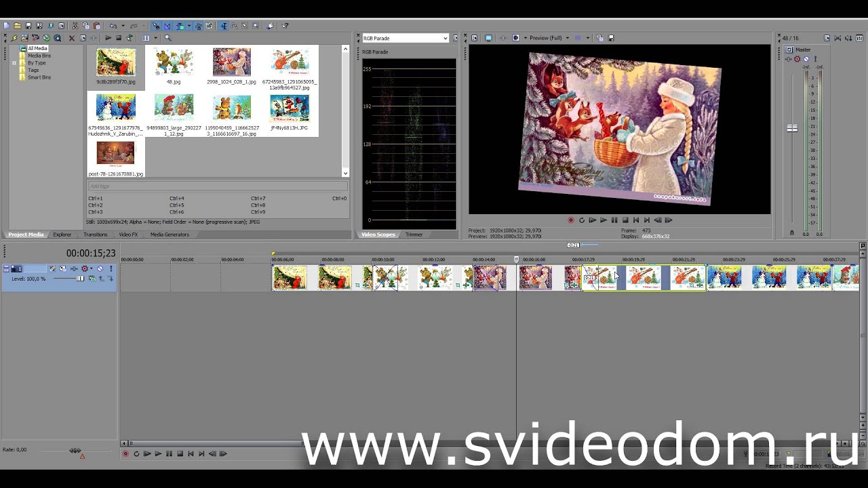This screenshot has width=868, height=488.
Task: Switch to the Trimmer tab
Action: point(414,235)
